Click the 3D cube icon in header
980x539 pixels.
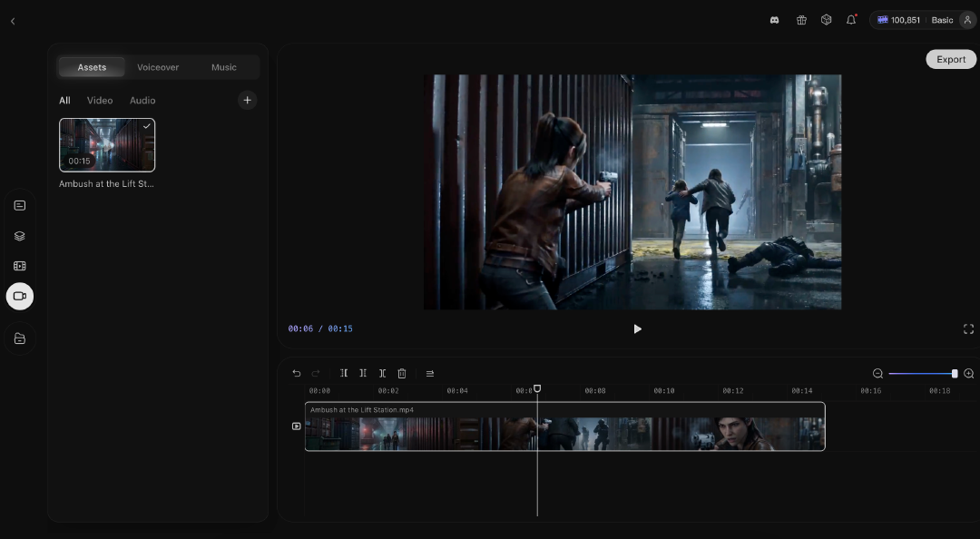[x=827, y=20]
